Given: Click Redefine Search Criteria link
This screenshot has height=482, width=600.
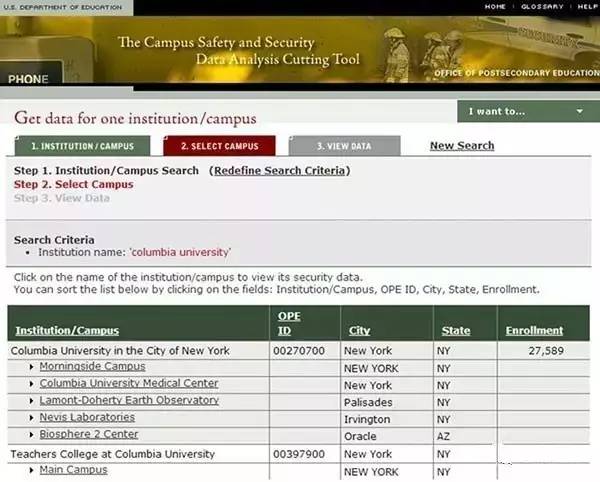Looking at the screenshot, I should coord(281,171).
